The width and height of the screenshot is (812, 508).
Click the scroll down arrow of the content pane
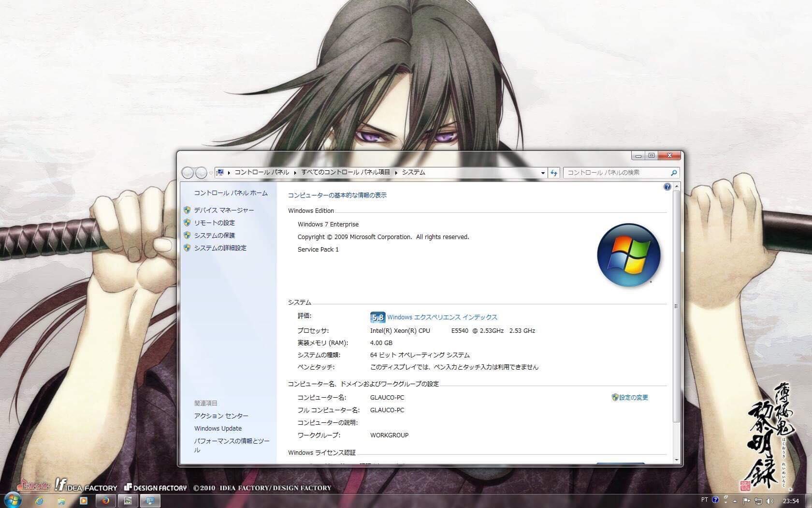(676, 460)
